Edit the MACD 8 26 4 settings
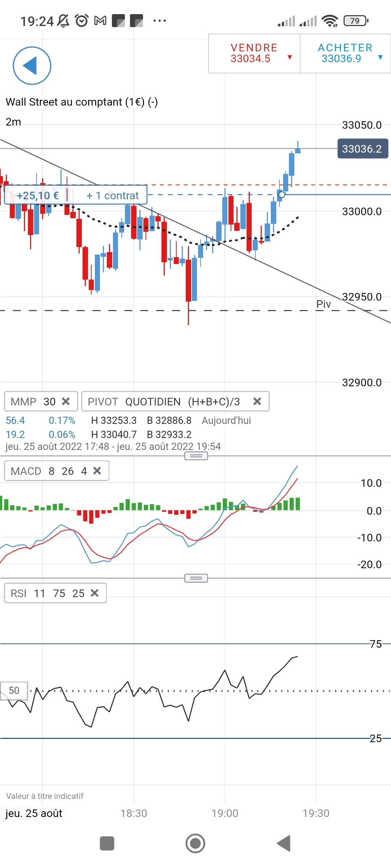 [49, 471]
